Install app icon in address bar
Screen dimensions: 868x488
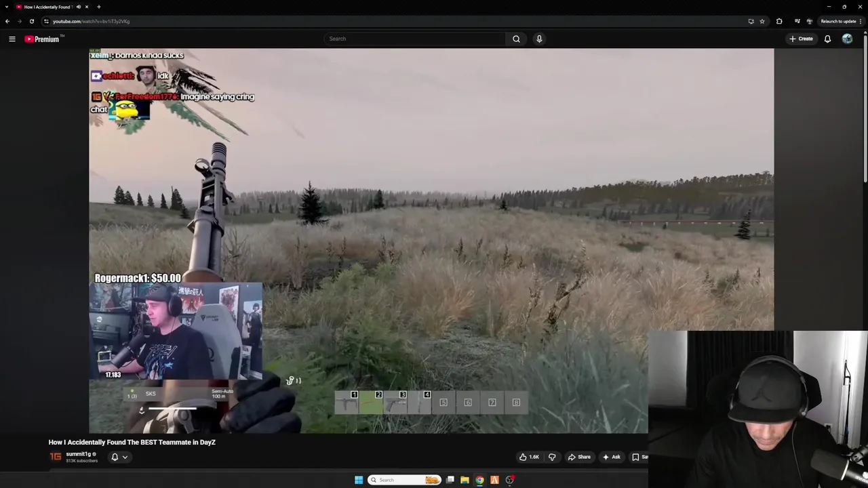point(751,21)
